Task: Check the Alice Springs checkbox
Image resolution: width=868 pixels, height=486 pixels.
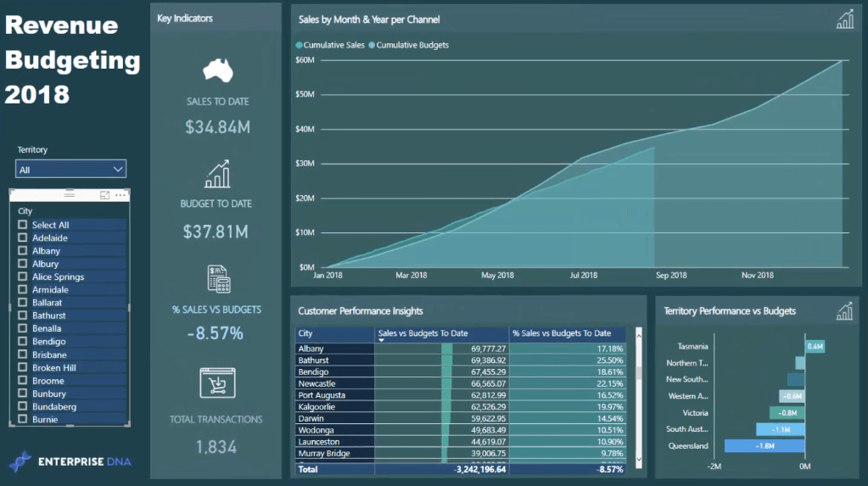Action: [23, 277]
